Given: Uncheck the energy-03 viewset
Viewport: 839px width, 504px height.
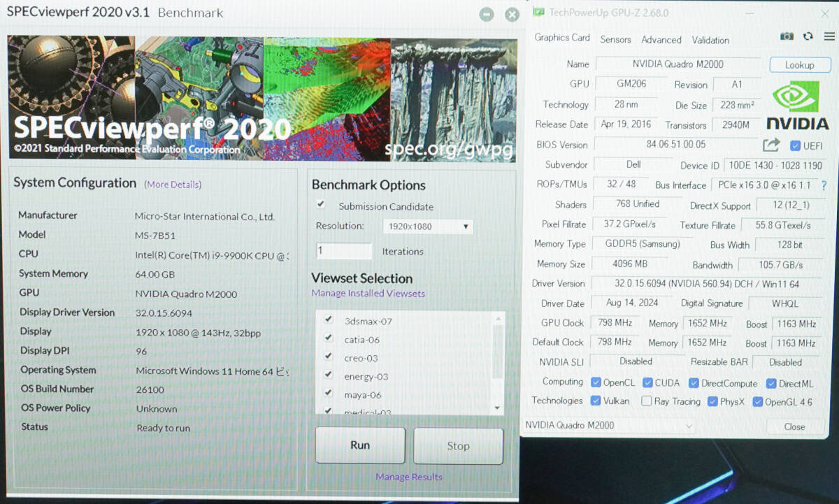Looking at the screenshot, I should [329, 375].
